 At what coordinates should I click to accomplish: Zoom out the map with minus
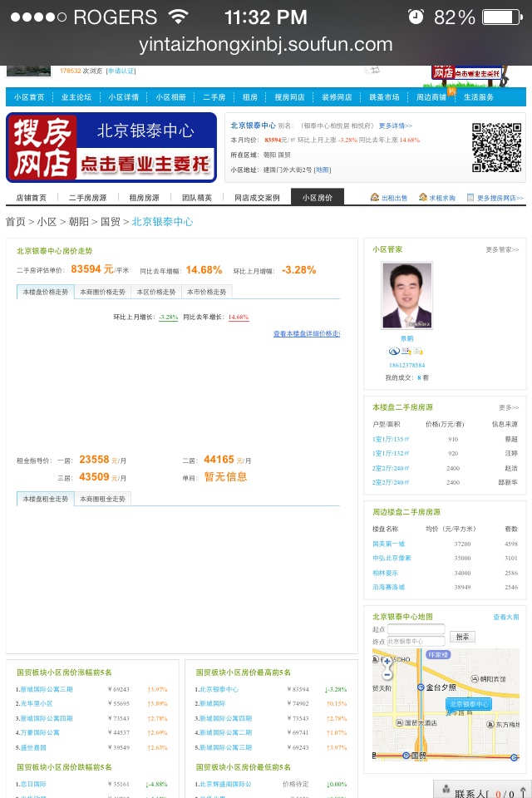click(387, 674)
